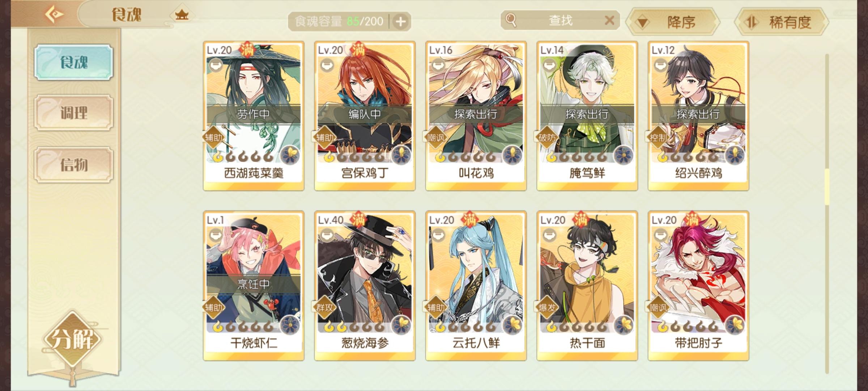Click the back arrow icon
This screenshot has height=391, width=868.
tap(54, 14)
